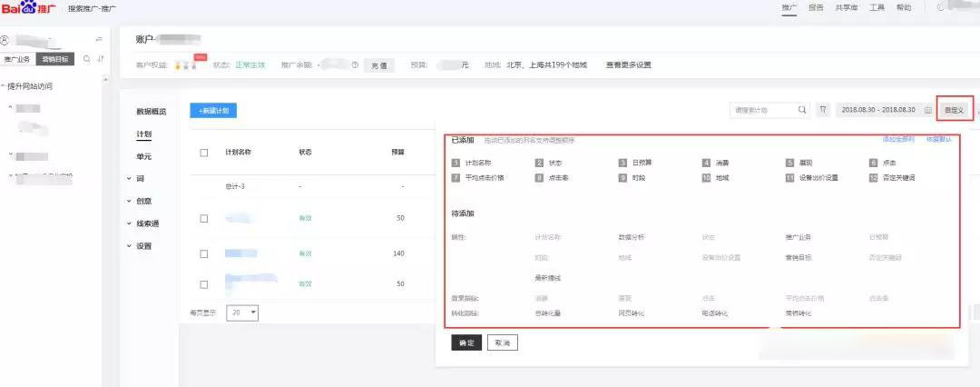Click 恢复默认 link in column panel
Viewport: 980px width, 387px height.
click(x=939, y=140)
